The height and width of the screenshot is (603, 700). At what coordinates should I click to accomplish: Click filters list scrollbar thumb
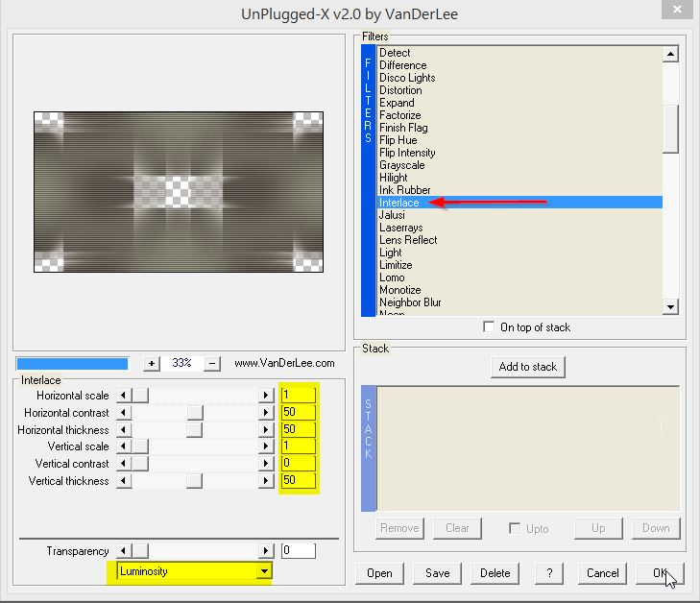(x=670, y=129)
